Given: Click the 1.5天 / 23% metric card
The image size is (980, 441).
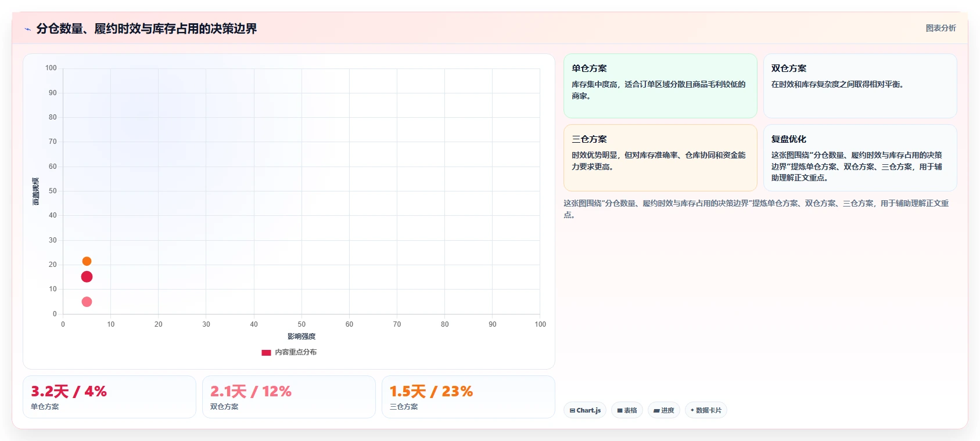Looking at the screenshot, I should (468, 397).
